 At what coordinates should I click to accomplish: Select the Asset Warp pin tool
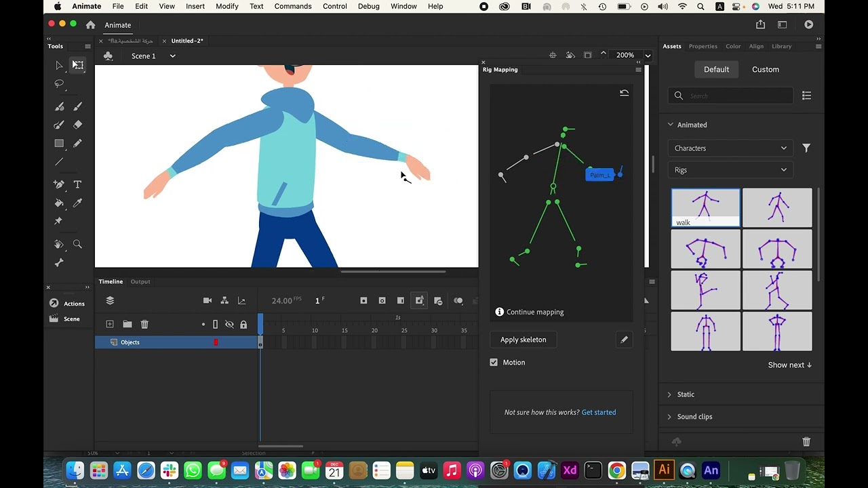point(59,221)
